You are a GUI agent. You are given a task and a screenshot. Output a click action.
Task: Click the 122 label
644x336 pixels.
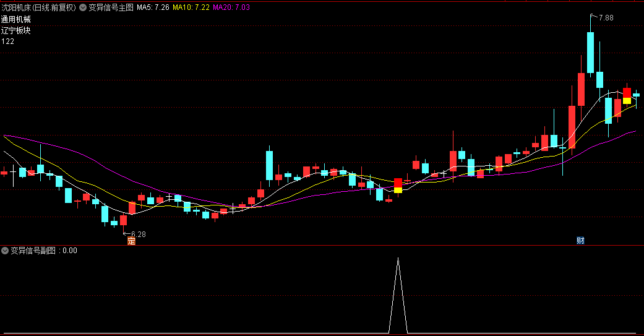click(x=8, y=41)
